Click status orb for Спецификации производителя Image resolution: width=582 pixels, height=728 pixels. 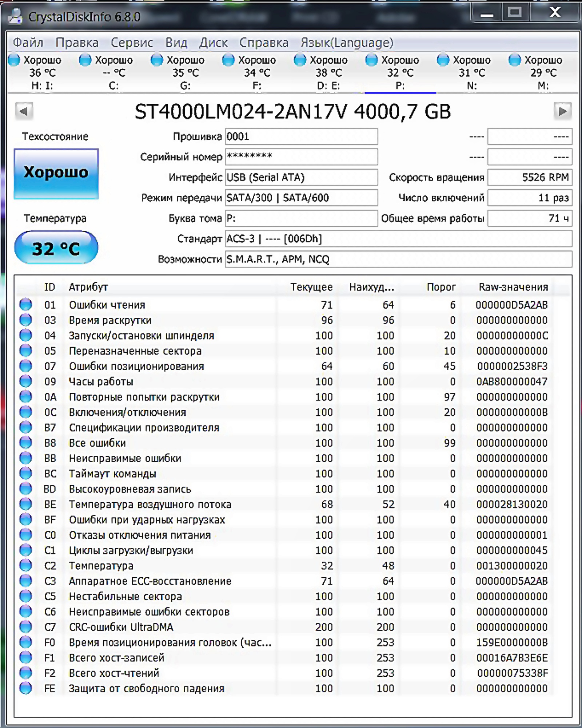pyautogui.click(x=25, y=427)
